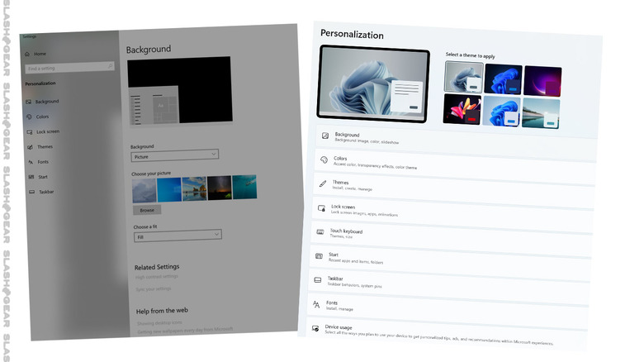Select Fonts in Windows 10 sidebar
Image resolution: width=644 pixels, height=362 pixels.
pos(43,162)
